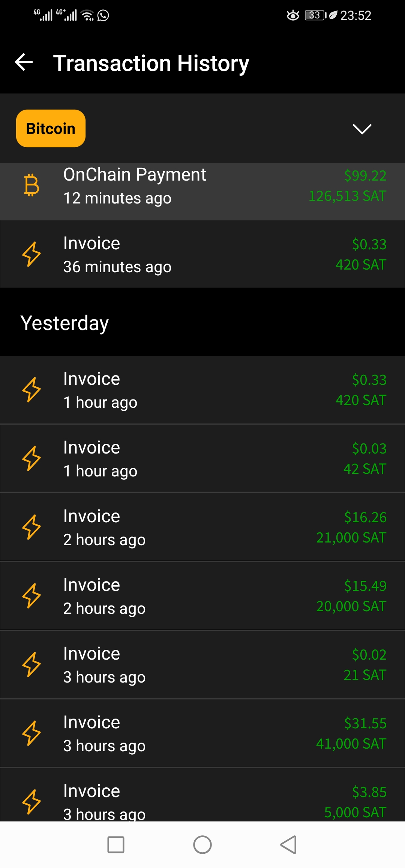Viewport: 405px width, 868px height.
Task: Tap lightning icon on the 21 SAT invoice
Action: pyautogui.click(x=31, y=665)
